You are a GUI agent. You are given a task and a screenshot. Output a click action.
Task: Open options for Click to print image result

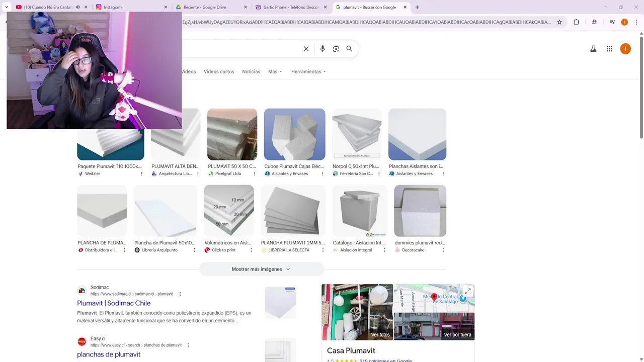pyautogui.click(x=251, y=250)
